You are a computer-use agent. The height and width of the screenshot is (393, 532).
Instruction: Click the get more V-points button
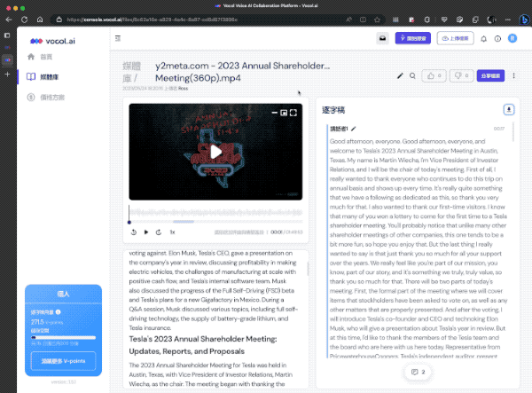(x=64, y=361)
